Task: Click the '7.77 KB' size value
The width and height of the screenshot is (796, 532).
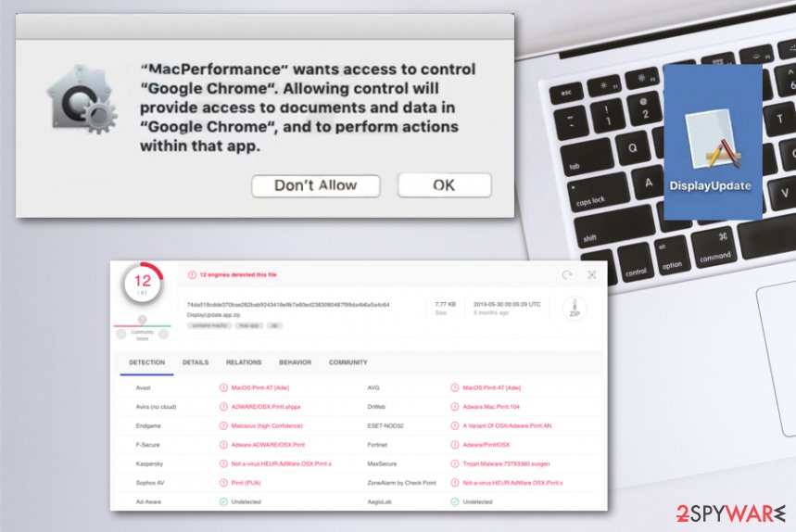Action: [445, 304]
